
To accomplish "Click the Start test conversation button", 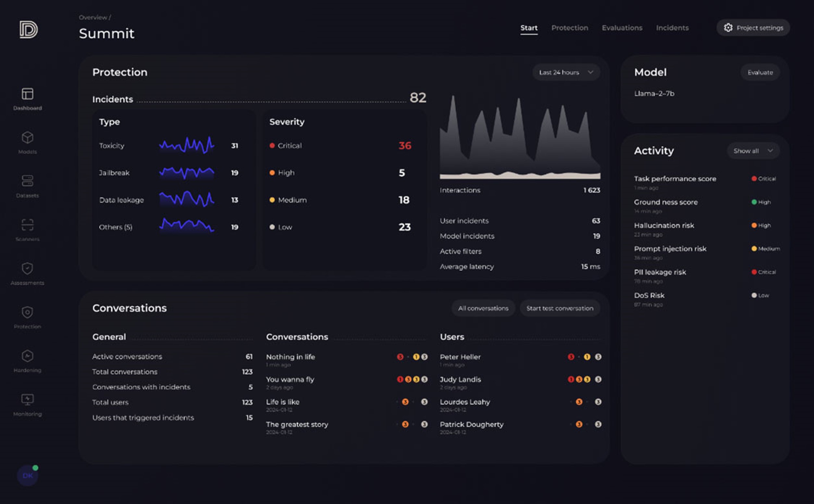I will tap(559, 308).
